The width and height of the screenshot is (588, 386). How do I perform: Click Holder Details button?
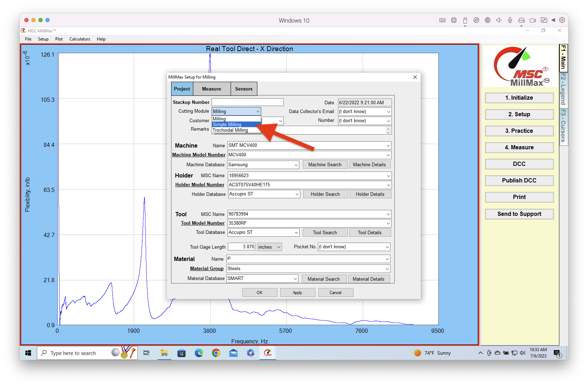pos(370,194)
